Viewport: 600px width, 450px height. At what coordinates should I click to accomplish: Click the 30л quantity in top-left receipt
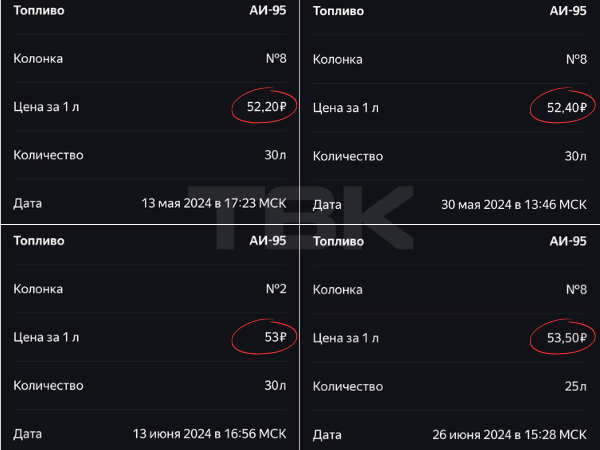point(275,155)
